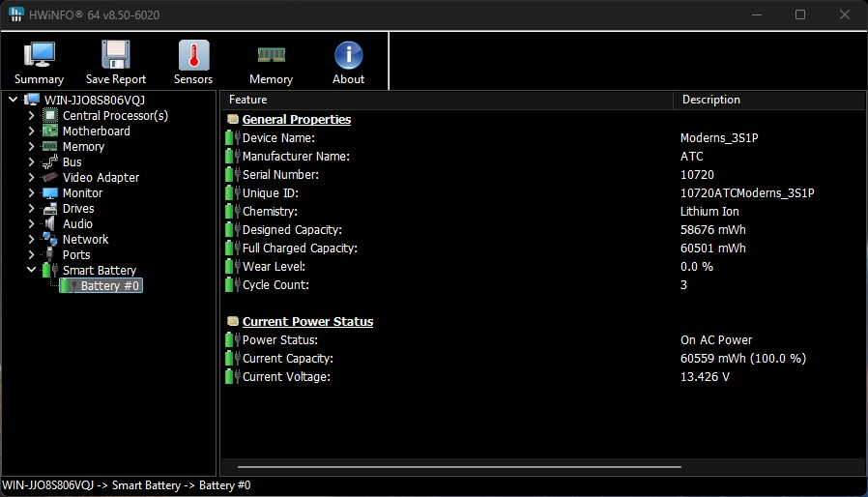Click the 60501 mWh full charged value
The image size is (868, 497).
[713, 248]
